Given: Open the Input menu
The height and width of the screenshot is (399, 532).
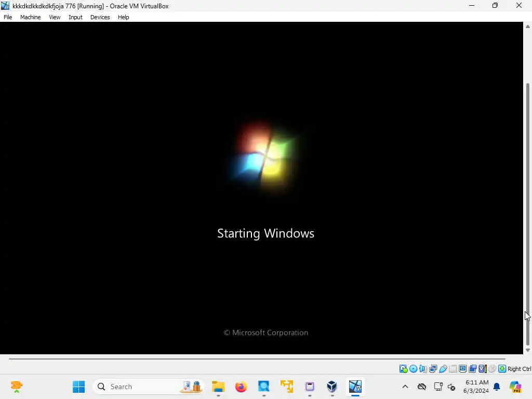Looking at the screenshot, I should [75, 17].
